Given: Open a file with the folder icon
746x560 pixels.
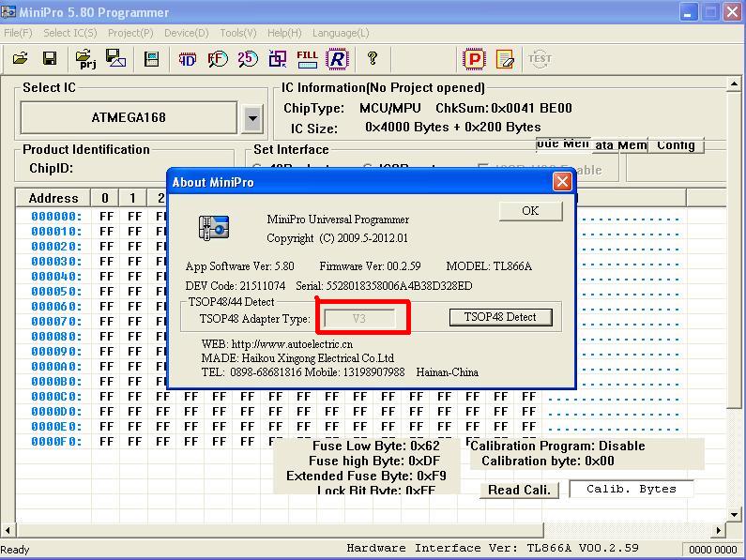Looking at the screenshot, I should coord(21,59).
